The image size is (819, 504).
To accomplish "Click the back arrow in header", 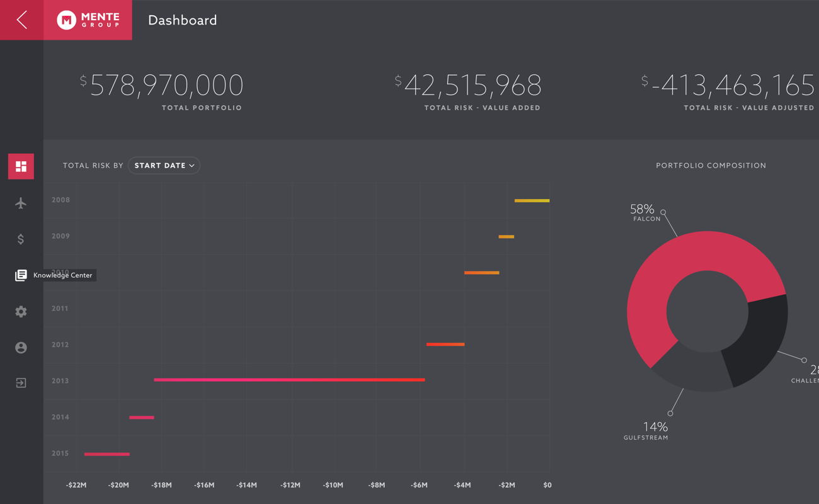I will coord(21,20).
